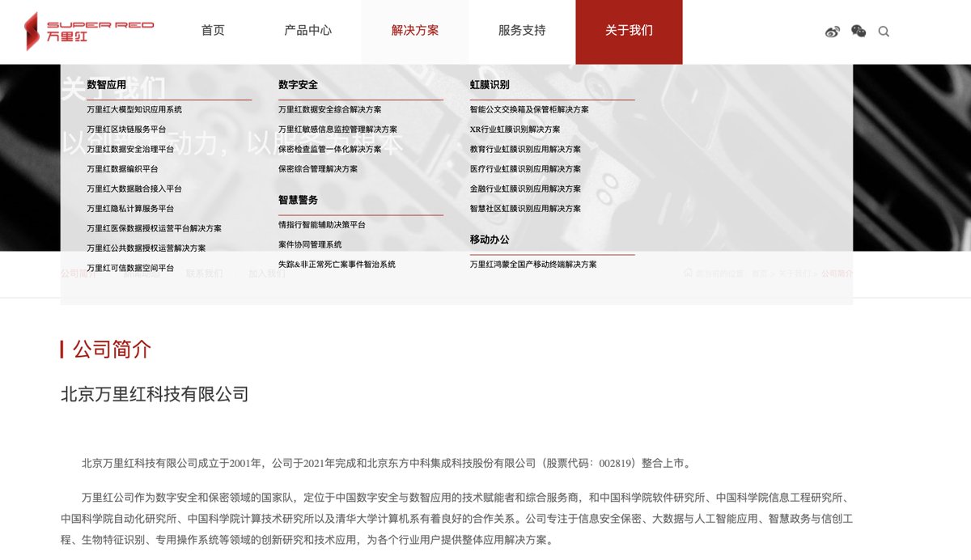This screenshot has height=560, width=971.
Task: Open 万里红敏感信息监控管理解决方案
Action: pyautogui.click(x=338, y=129)
